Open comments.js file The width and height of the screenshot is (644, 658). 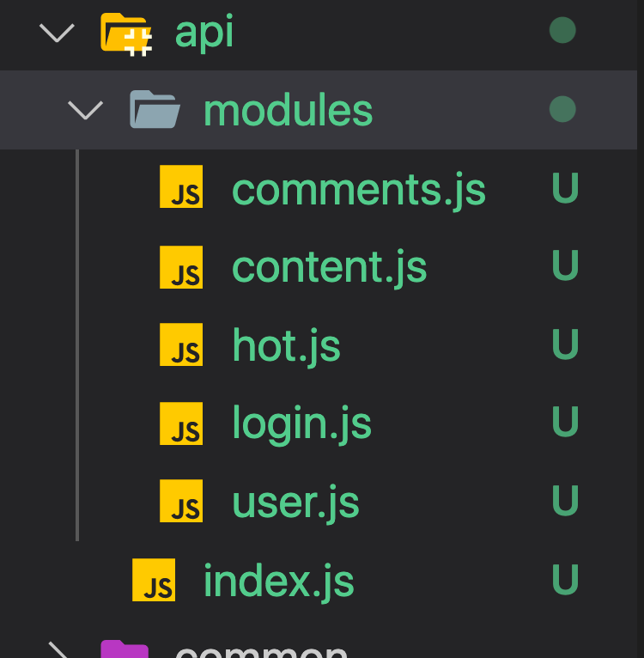[358, 190]
